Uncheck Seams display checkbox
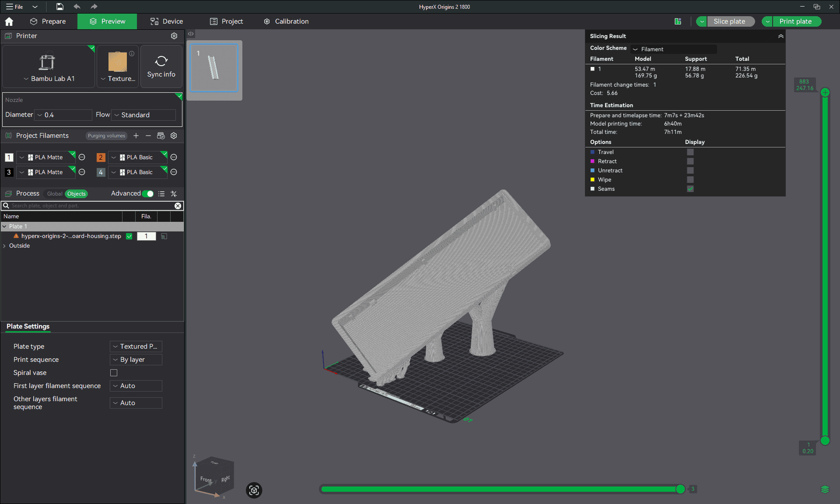This screenshot has width=840, height=504. click(x=690, y=189)
